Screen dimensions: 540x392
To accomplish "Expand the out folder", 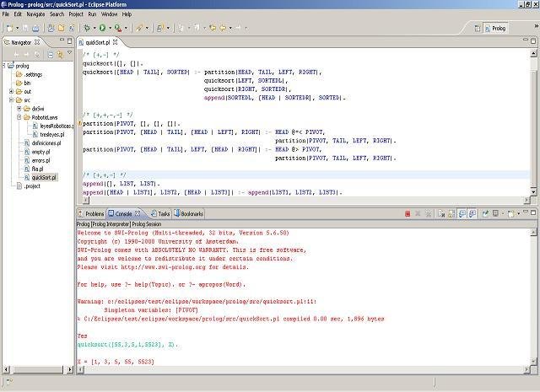I will 11,91.
